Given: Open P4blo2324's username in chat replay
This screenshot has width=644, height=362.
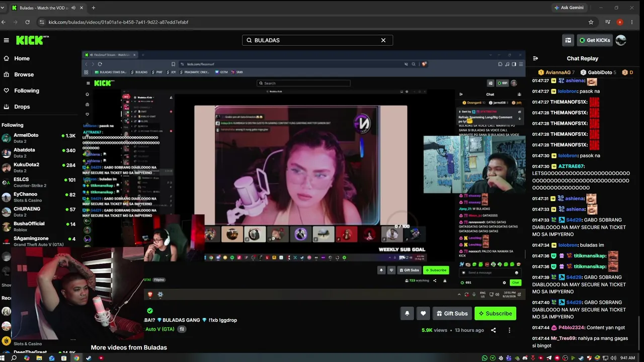Looking at the screenshot, I should click(x=572, y=328).
